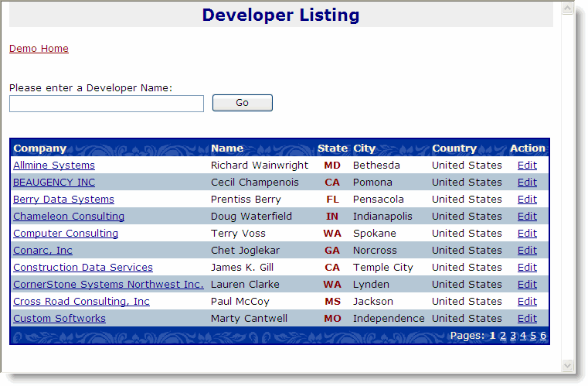588x386 pixels.
Task: Open the Cross Road Consulting, Inc link
Action: (81, 302)
